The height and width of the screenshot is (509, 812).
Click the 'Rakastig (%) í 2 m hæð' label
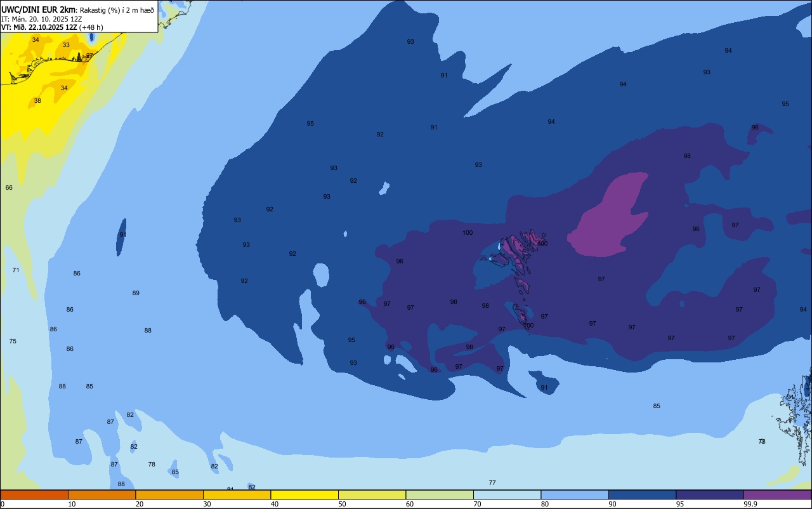click(117, 10)
